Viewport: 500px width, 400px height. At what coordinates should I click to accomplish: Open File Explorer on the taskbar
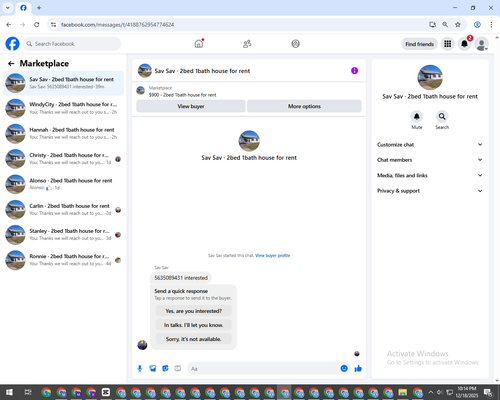tap(403, 392)
